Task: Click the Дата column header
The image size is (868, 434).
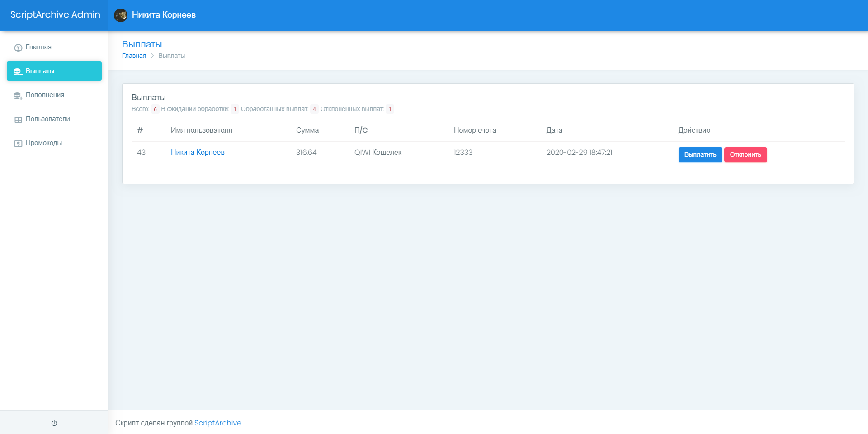Action: (554, 130)
